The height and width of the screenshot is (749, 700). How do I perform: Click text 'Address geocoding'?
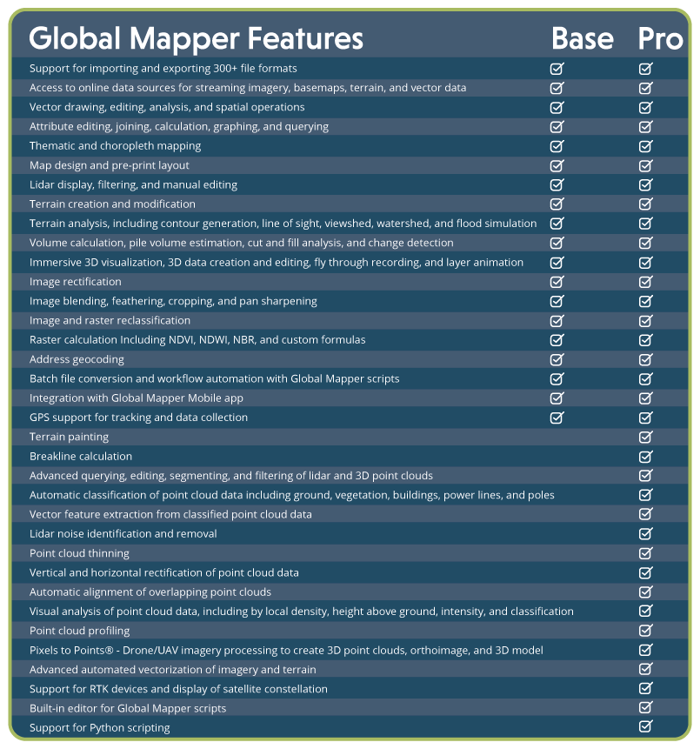77,359
